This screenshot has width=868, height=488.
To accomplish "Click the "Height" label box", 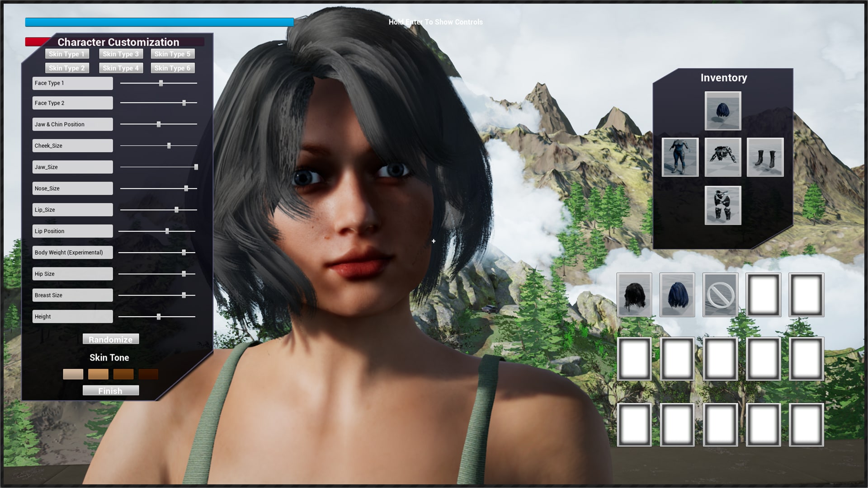I will tap(72, 317).
